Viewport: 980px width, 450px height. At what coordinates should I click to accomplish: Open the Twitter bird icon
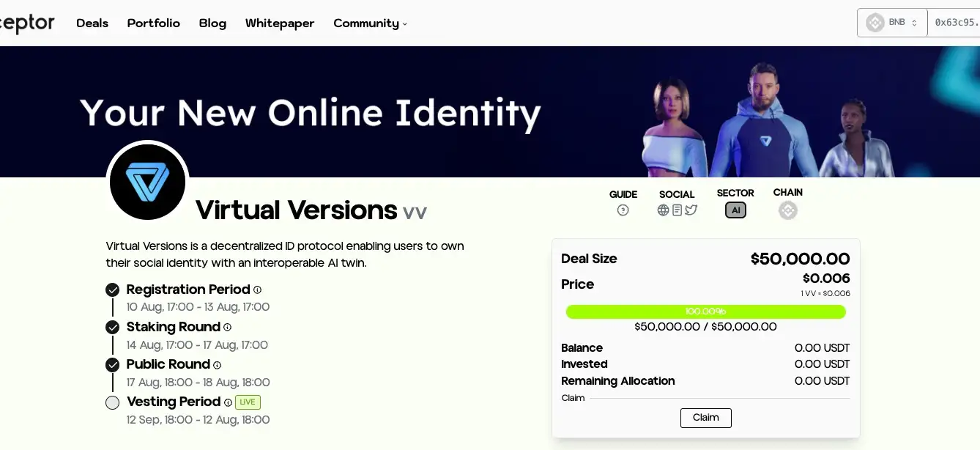[x=691, y=210]
